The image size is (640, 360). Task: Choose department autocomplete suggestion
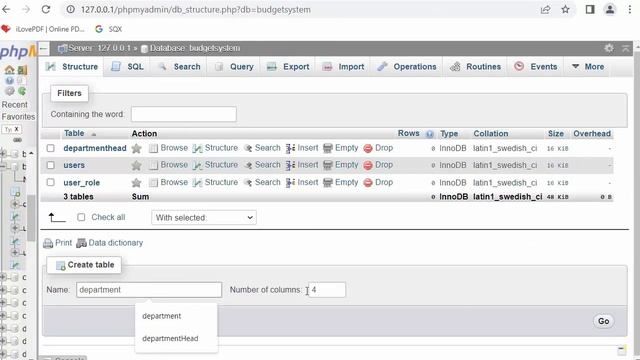click(162, 316)
